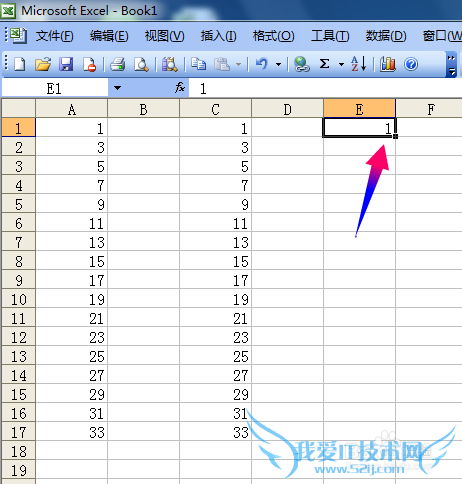The image size is (462, 484).
Task: Click cell A14 containing 27
Action: [72, 375]
